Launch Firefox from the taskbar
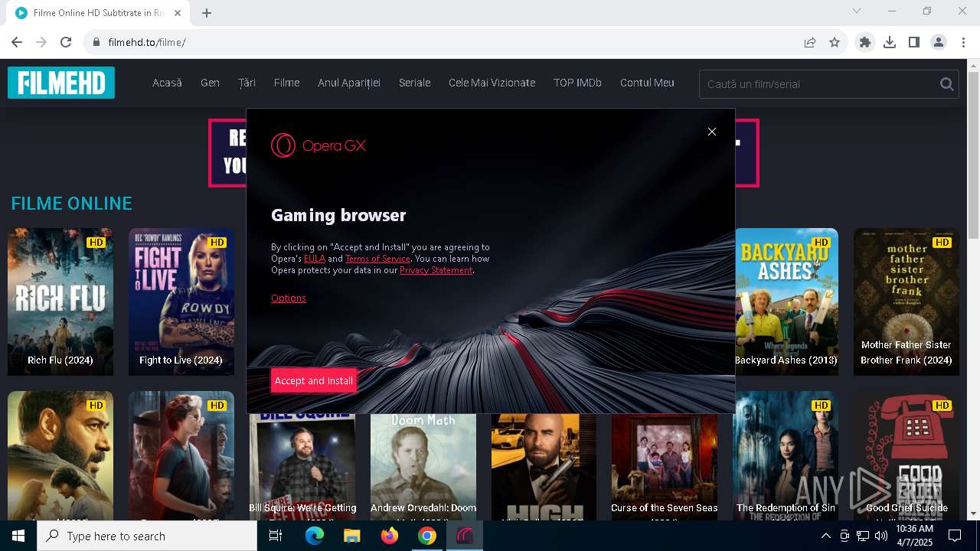Viewport: 980px width, 551px height. [x=390, y=536]
